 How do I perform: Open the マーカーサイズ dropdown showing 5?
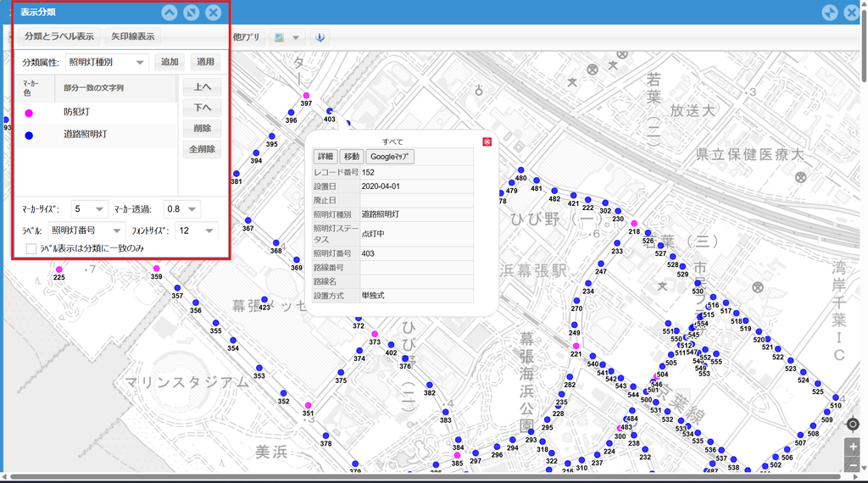(90, 208)
